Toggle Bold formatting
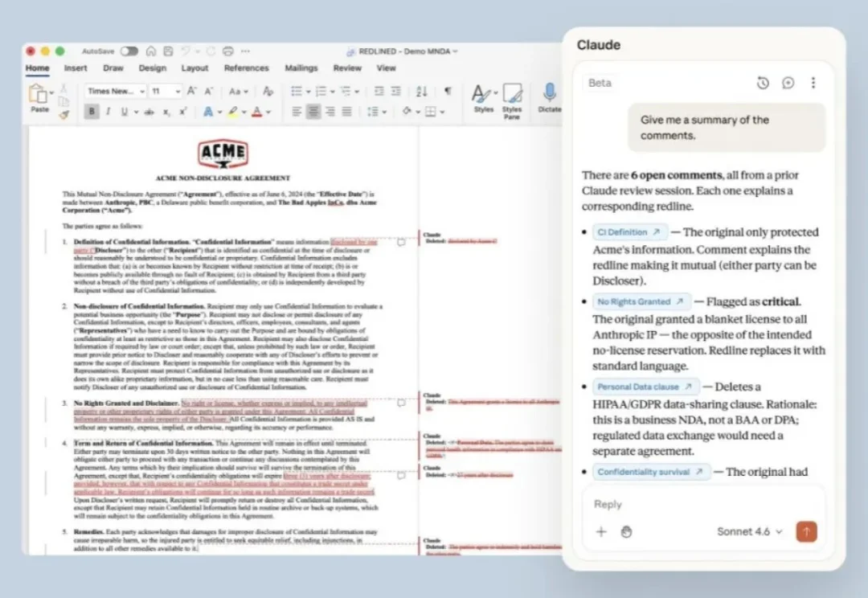 pyautogui.click(x=92, y=112)
